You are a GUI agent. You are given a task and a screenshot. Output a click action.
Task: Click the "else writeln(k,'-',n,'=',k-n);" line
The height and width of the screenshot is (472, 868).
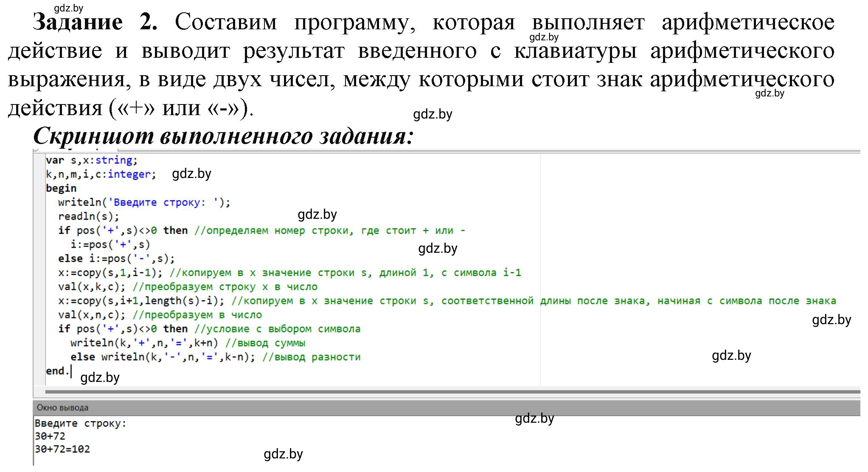tap(163, 356)
